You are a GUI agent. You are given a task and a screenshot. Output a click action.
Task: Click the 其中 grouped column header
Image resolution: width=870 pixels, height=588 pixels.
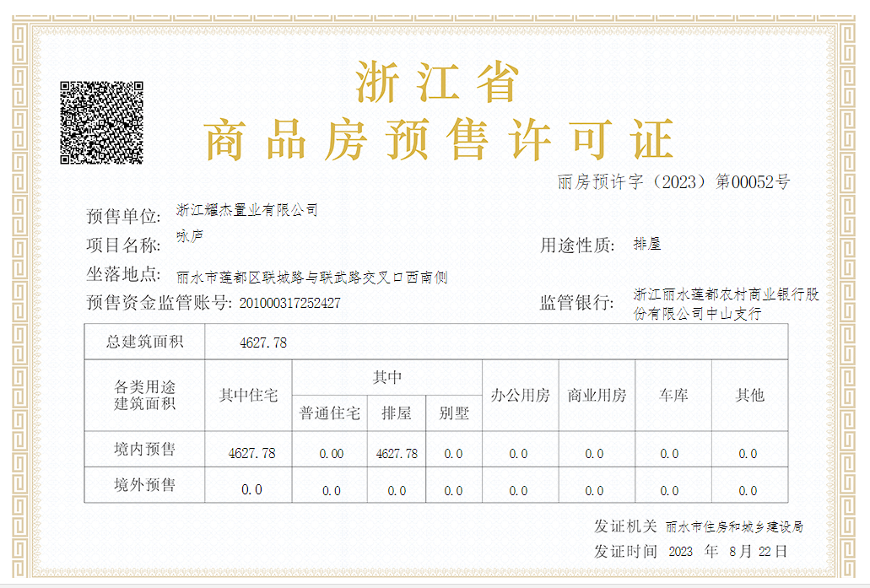[x=386, y=377]
